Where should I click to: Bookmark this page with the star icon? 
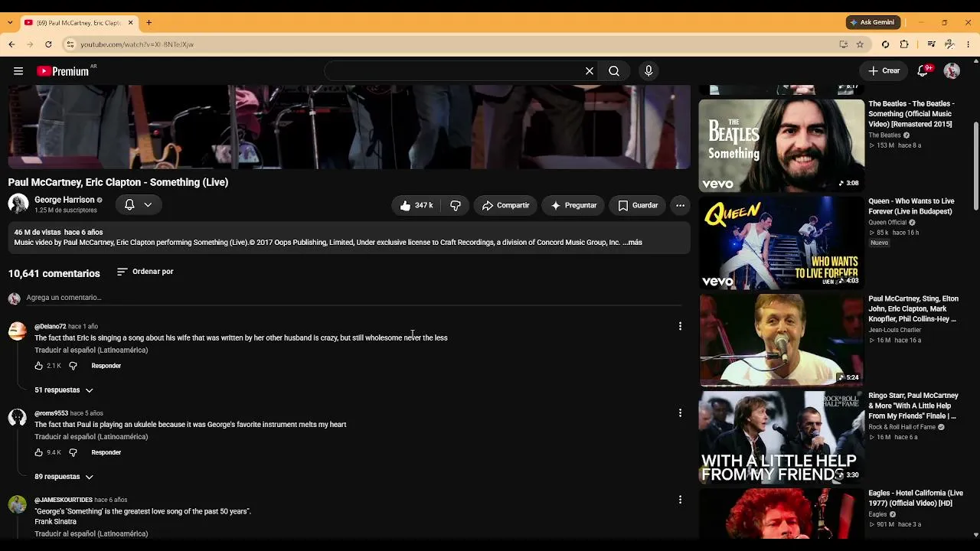pyautogui.click(x=860, y=44)
